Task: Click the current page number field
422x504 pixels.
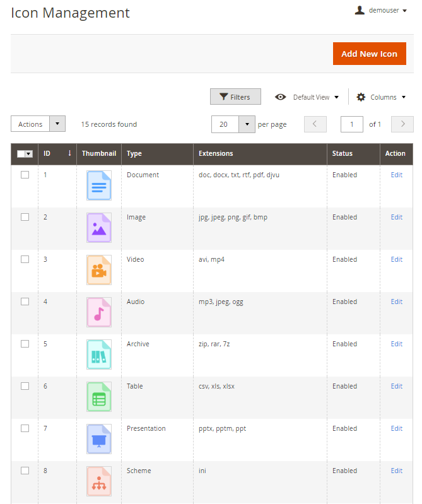Action: click(352, 124)
